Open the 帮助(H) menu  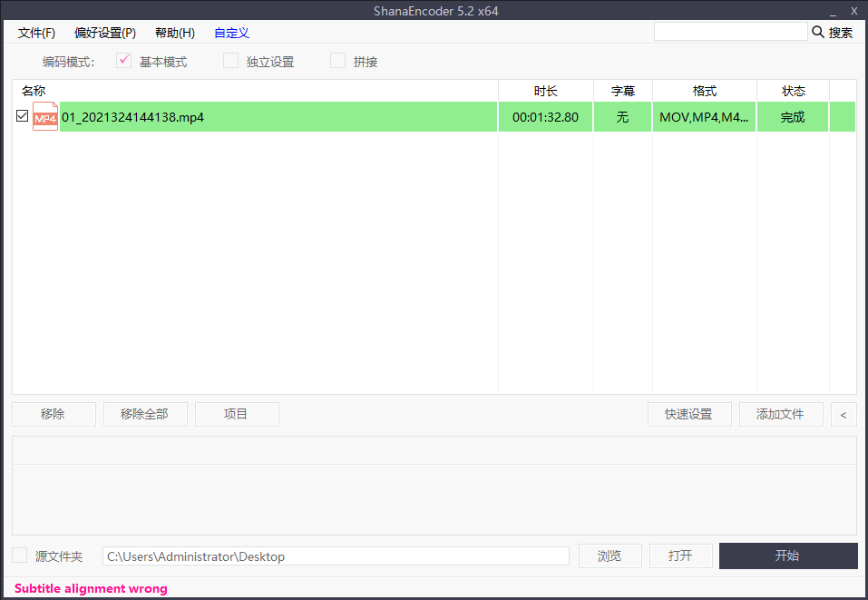pyautogui.click(x=175, y=33)
